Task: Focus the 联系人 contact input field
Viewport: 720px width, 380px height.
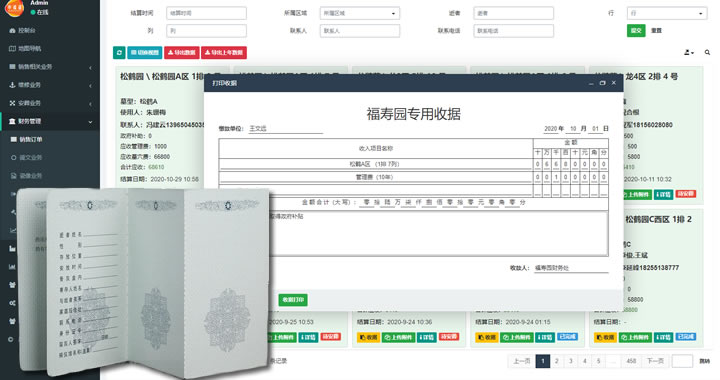Action: pos(360,31)
